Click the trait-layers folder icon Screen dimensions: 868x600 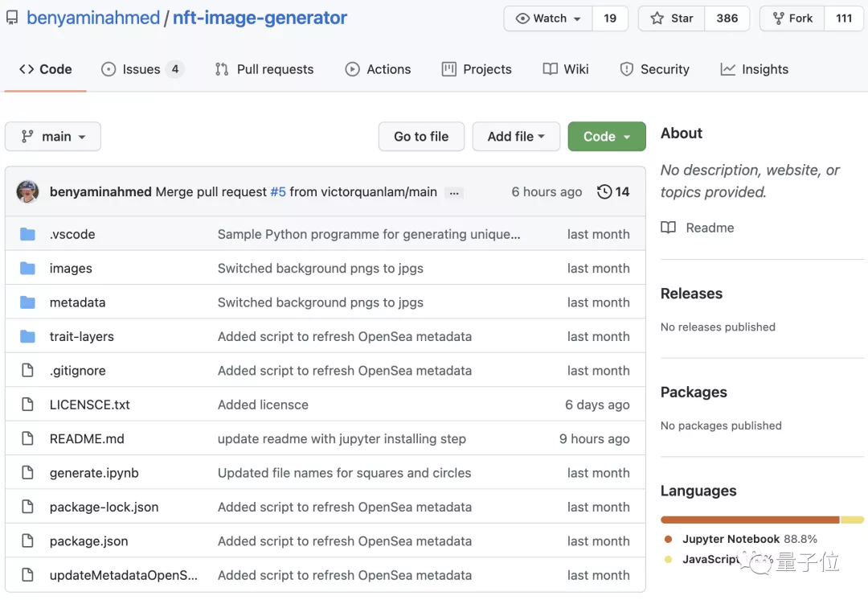28,336
